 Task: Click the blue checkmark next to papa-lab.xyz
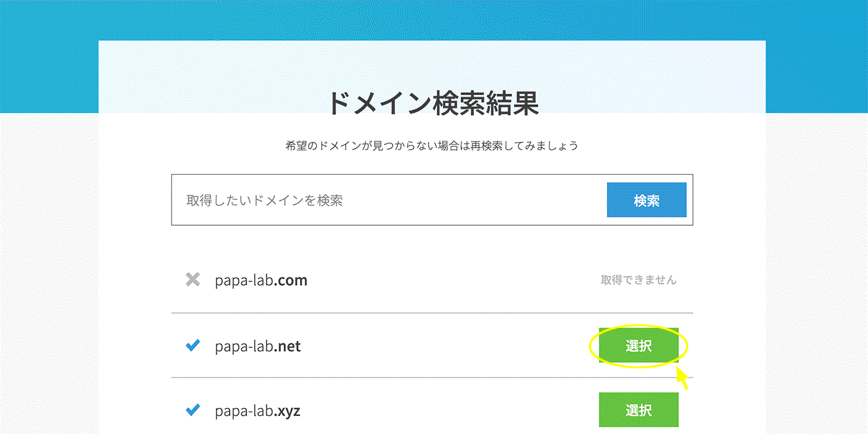193,410
